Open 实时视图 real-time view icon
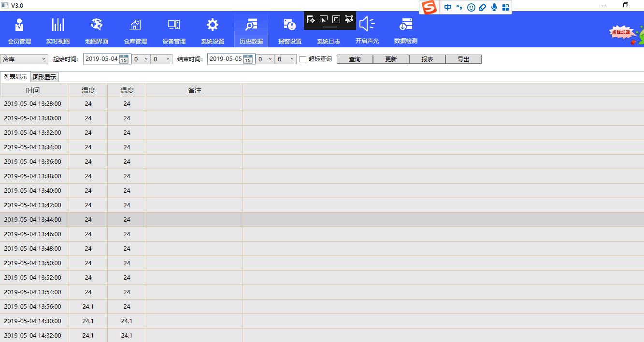The width and height of the screenshot is (644, 342). coord(58,25)
